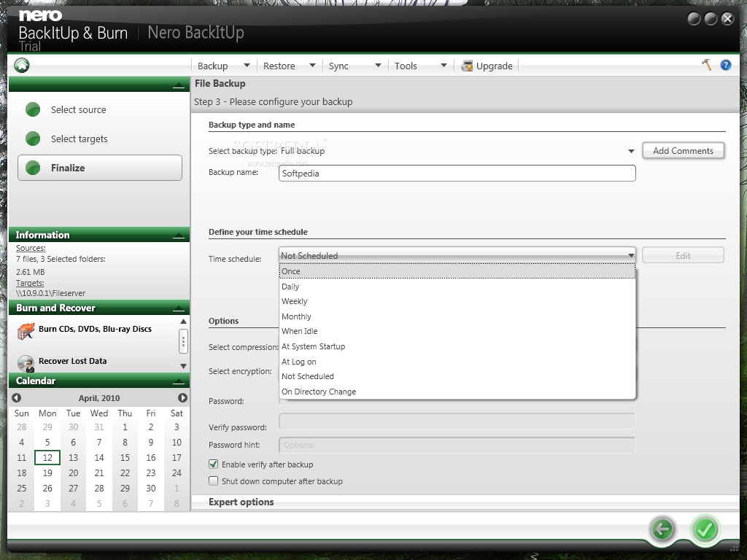Collapse the top steps panel
The image size is (747, 560).
coord(179,85)
